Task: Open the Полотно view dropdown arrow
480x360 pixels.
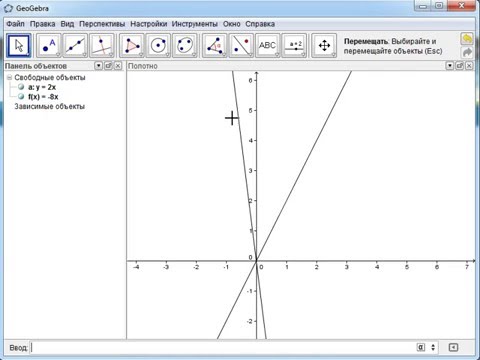Action: (450, 66)
